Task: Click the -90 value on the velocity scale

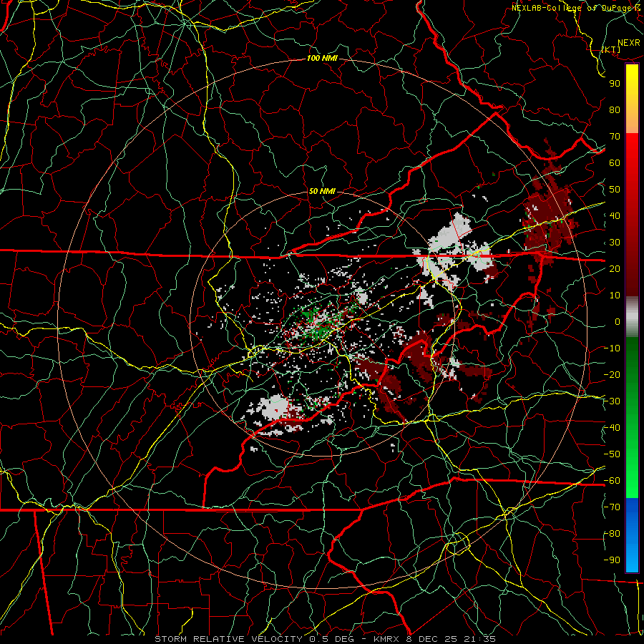Action: [612, 560]
